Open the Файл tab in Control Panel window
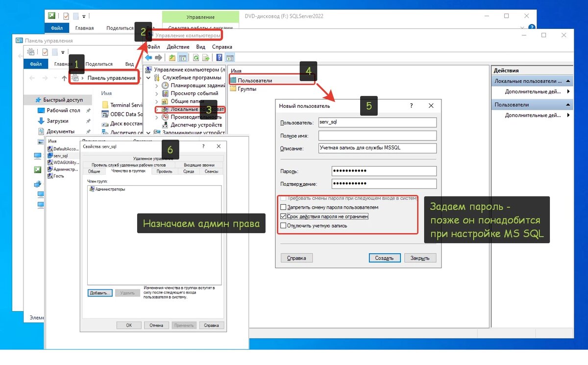The image size is (588, 365). click(35, 64)
